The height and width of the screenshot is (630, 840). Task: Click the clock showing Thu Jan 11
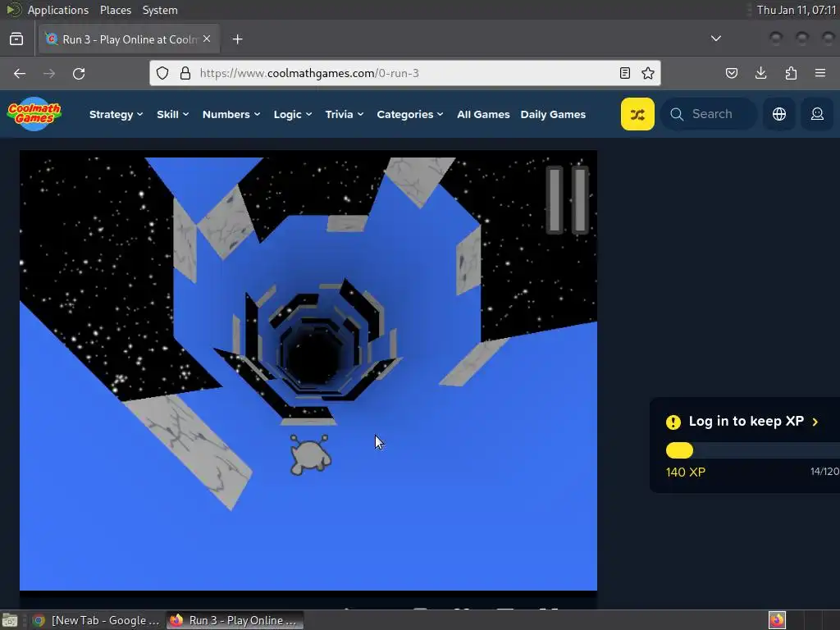[796, 10]
